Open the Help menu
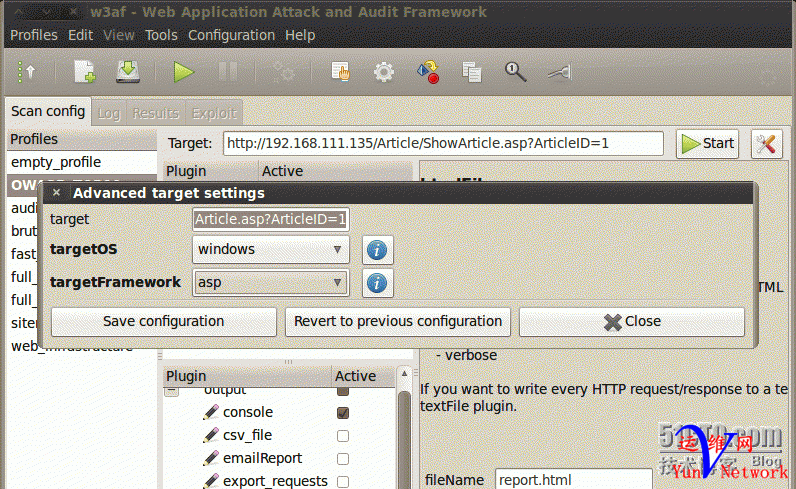The width and height of the screenshot is (796, 489). click(300, 35)
